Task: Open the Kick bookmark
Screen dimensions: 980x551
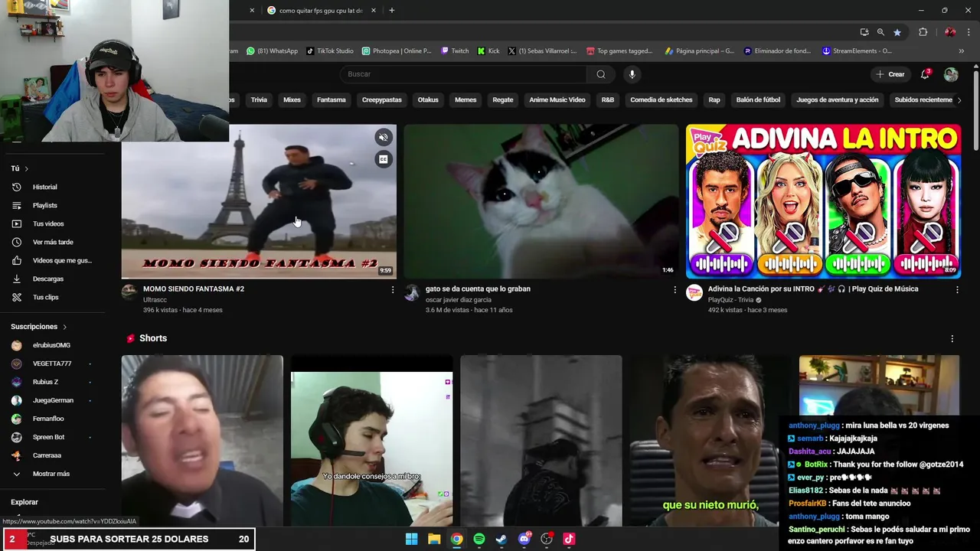Action: [488, 51]
